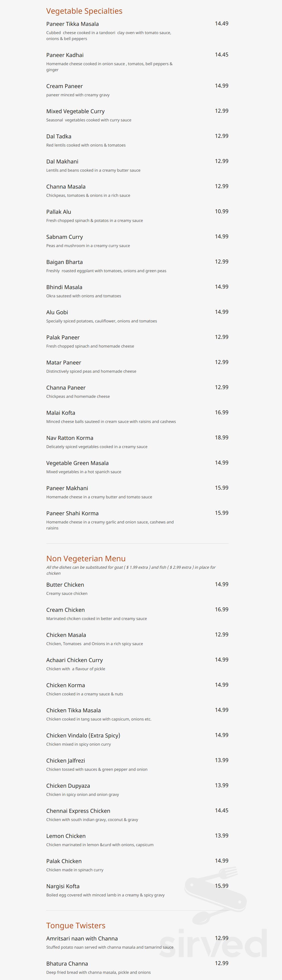The height and width of the screenshot is (980, 282).
Task: Open the Vegetable Specialties section heading
Action: (x=84, y=11)
